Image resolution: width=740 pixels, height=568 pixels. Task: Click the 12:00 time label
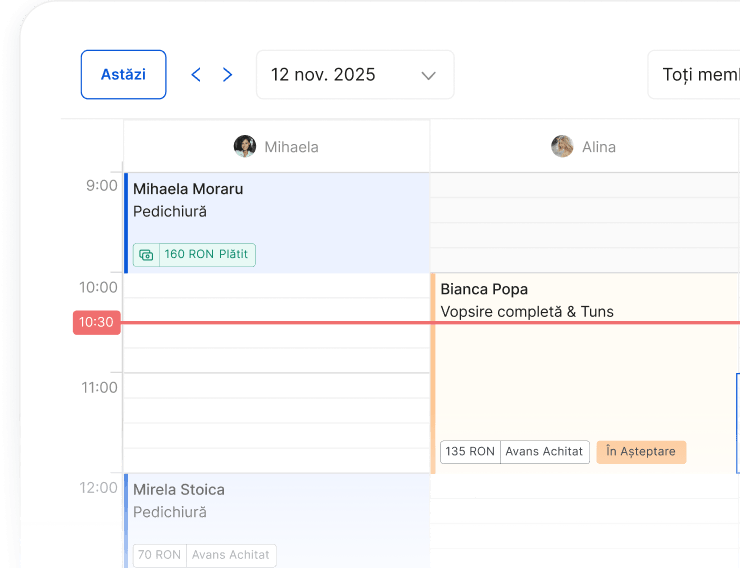coord(98,488)
